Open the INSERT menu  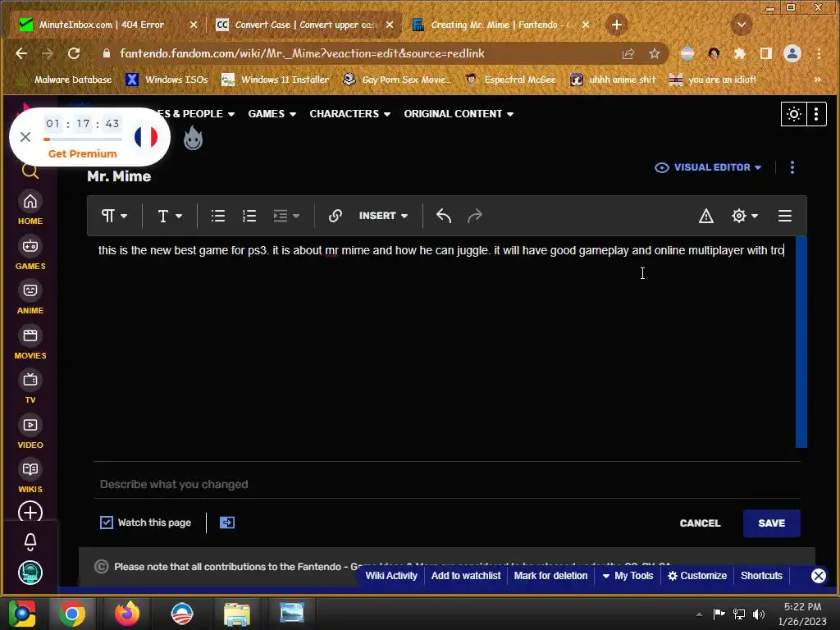click(x=383, y=216)
